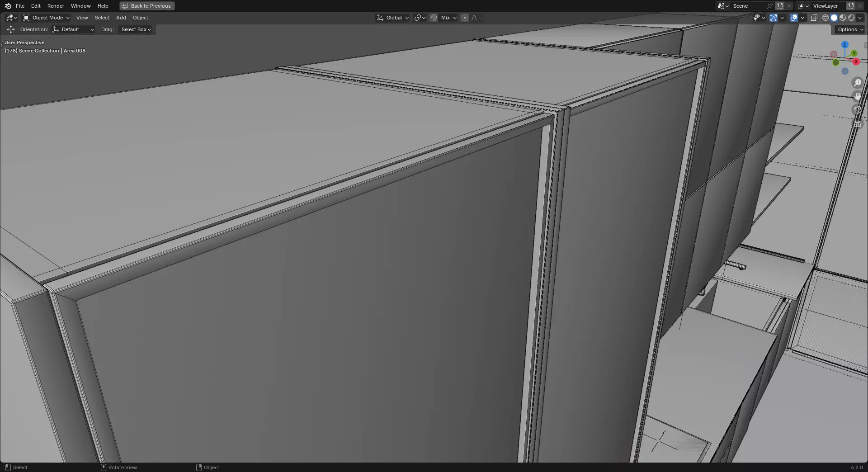Click the Select mouse hint icon in status bar
Image resolution: width=868 pixels, height=472 pixels.
pos(8,467)
